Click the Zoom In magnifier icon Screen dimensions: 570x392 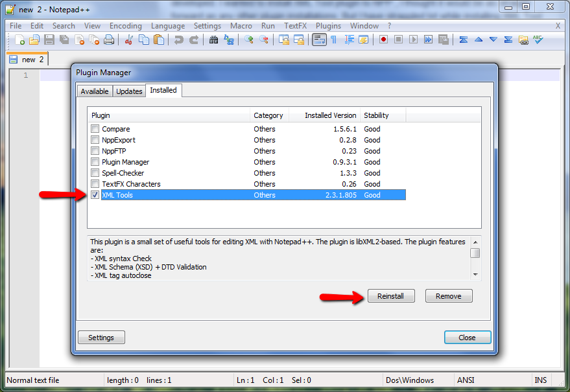248,40
